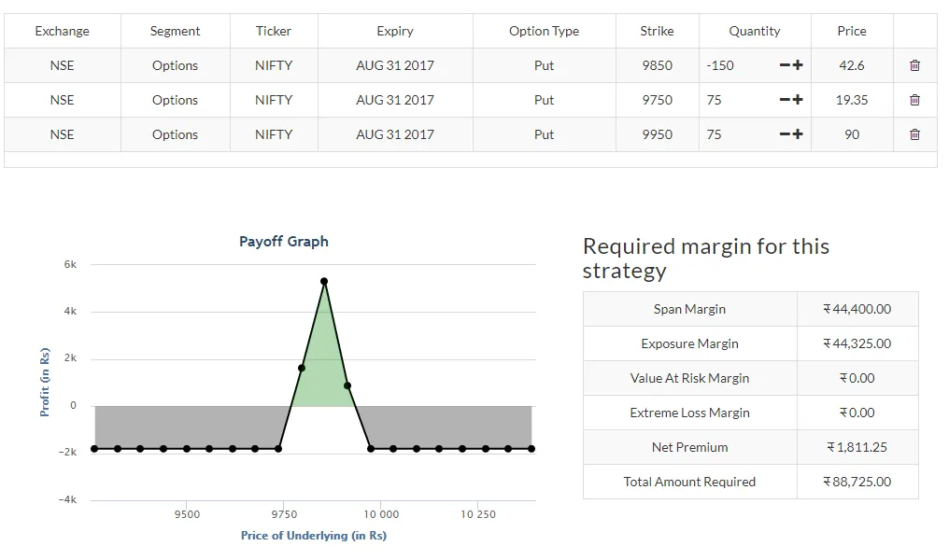Select the Total Amount Required value
The height and width of the screenshot is (560, 949).
[857, 482]
